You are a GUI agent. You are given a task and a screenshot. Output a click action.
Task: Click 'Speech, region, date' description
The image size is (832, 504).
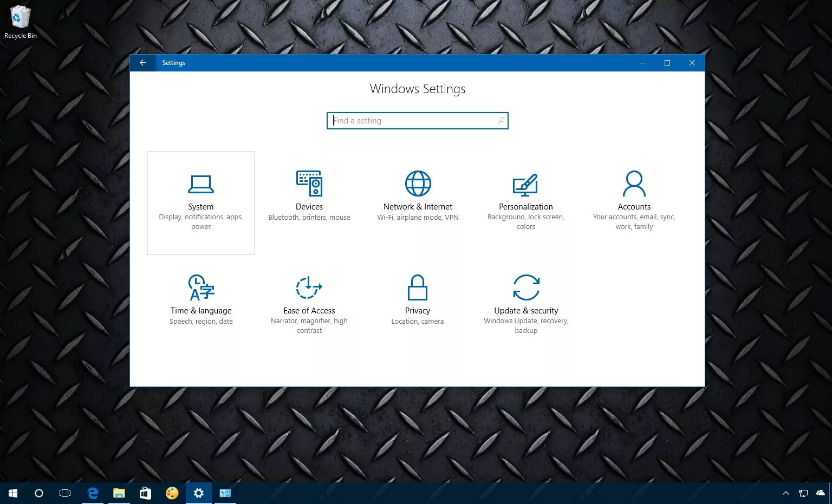pyautogui.click(x=201, y=322)
